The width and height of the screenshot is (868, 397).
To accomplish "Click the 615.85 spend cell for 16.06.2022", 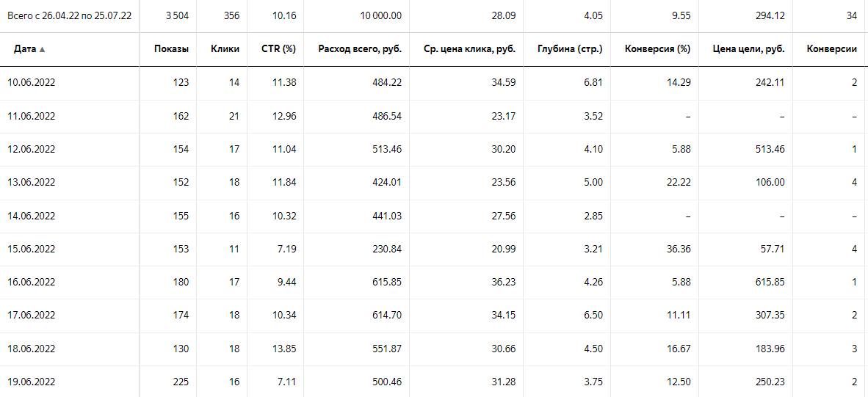I will (x=386, y=282).
